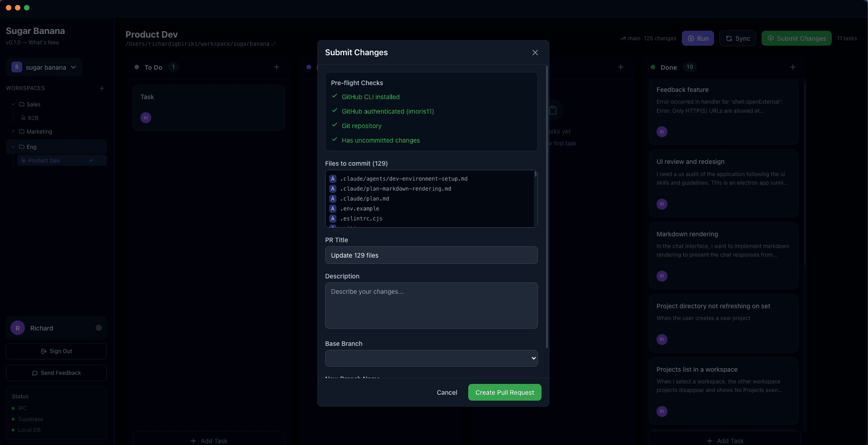
Task: Select .env.example in the files to commit
Action: tap(360, 209)
